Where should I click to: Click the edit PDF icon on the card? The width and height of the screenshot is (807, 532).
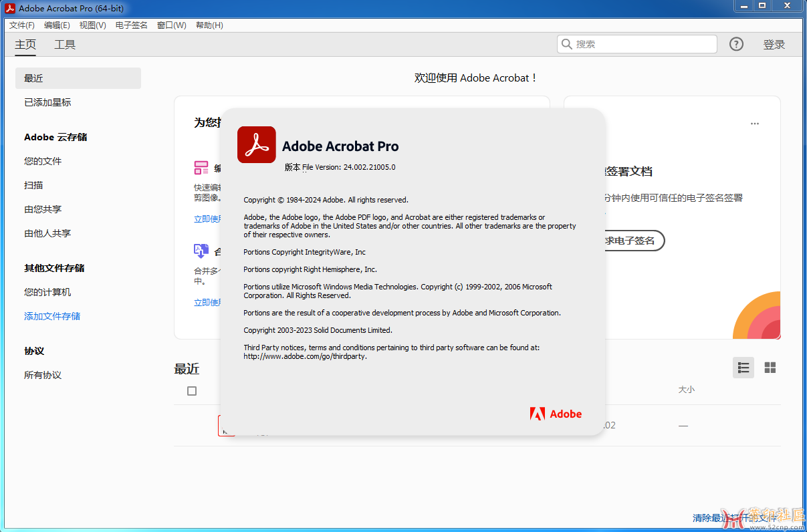tap(201, 167)
